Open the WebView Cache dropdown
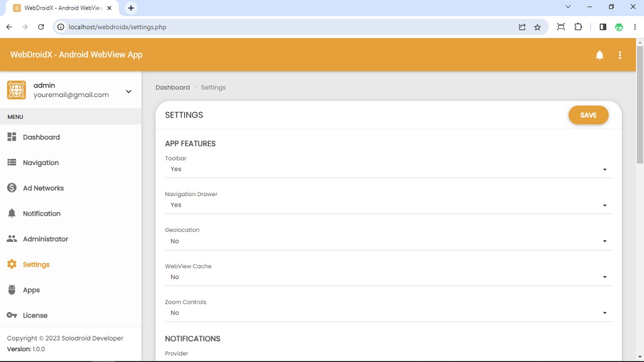 coord(604,277)
